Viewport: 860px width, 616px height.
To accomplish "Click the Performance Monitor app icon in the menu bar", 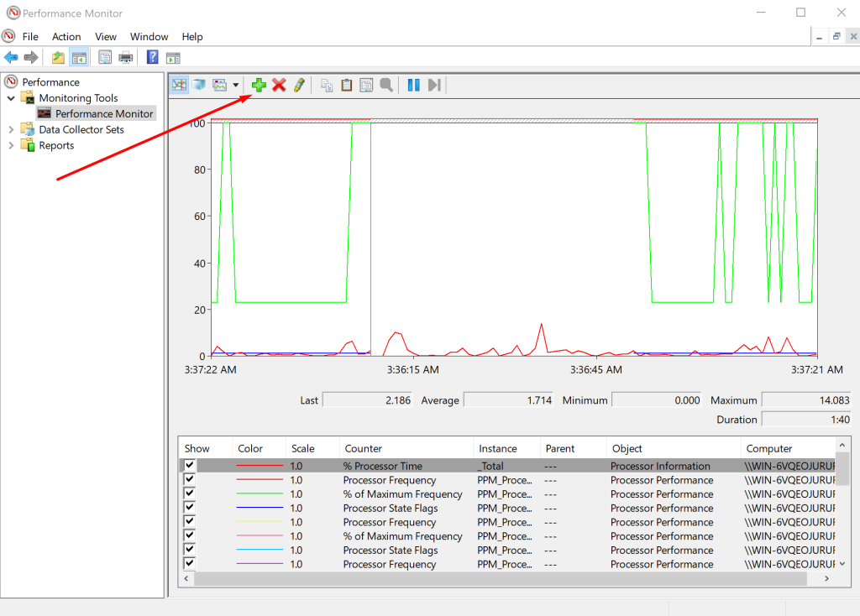I will click(8, 36).
